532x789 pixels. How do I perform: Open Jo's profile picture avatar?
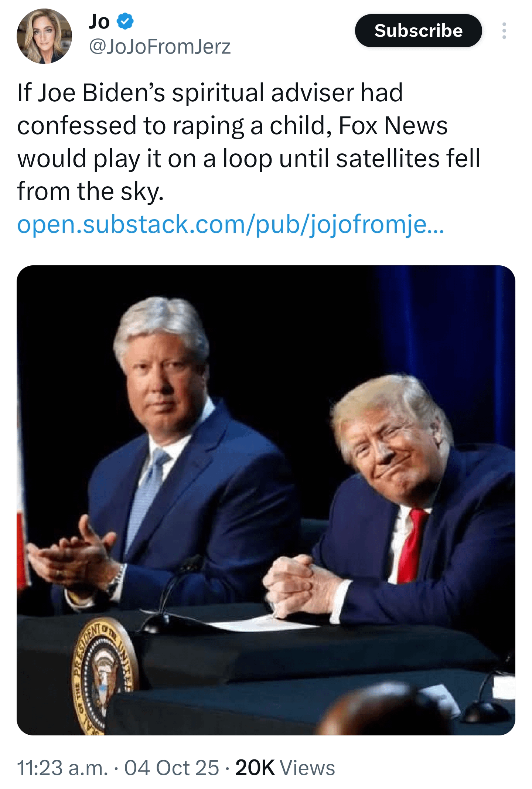tap(44, 36)
